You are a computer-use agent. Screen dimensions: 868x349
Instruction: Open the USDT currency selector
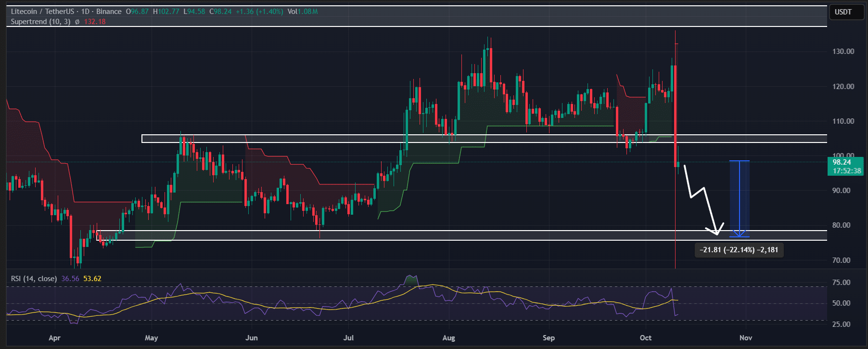[843, 12]
